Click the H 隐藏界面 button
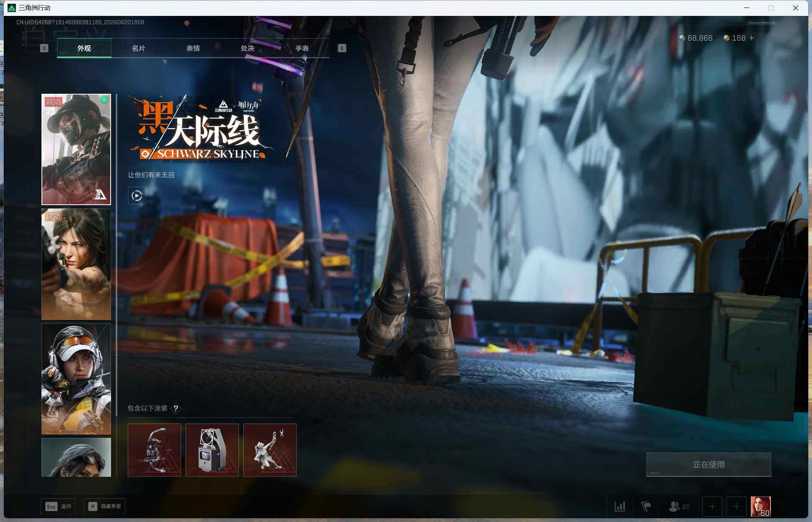812x522 pixels. (105, 507)
